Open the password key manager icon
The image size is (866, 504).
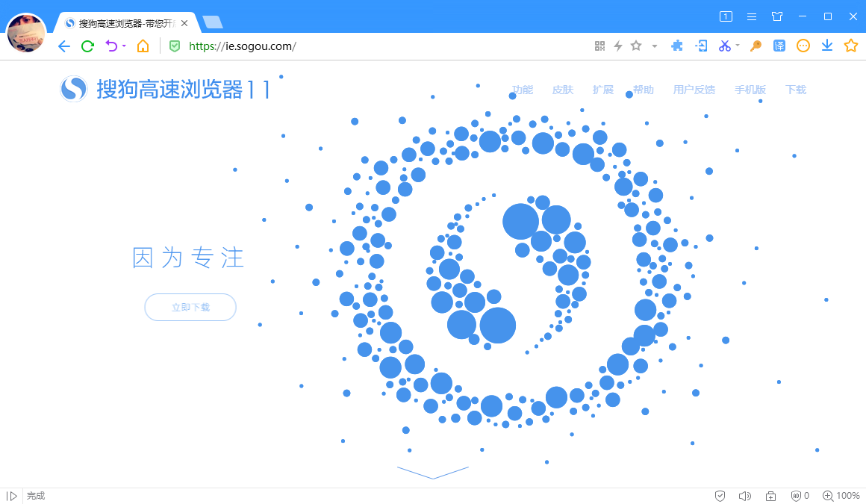756,46
